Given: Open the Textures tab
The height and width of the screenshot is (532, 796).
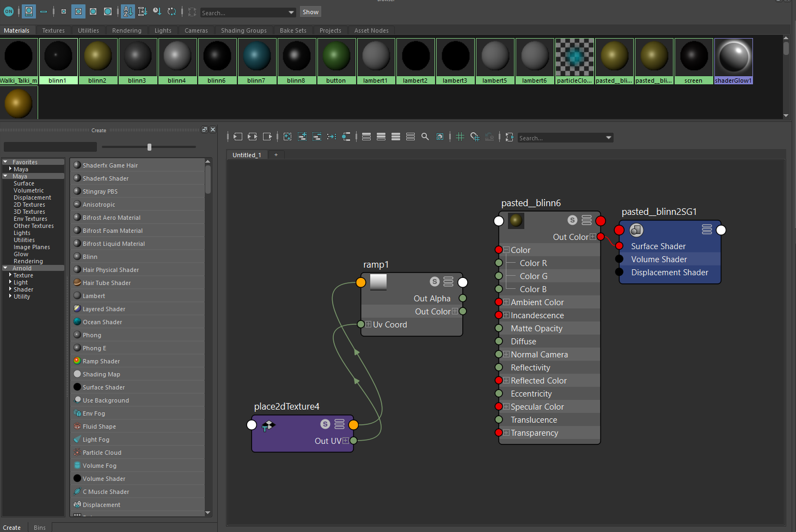Looking at the screenshot, I should coord(53,30).
